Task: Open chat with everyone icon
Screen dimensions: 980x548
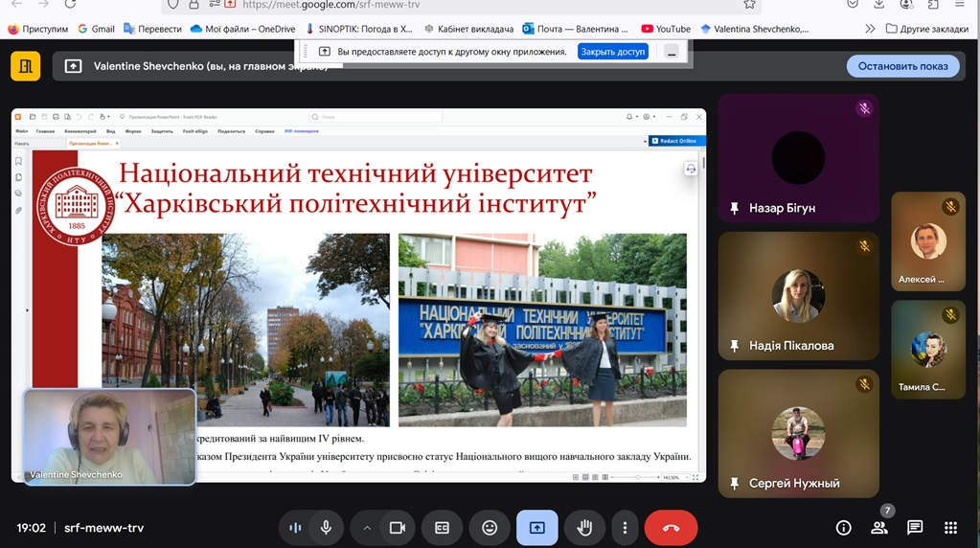Action: tap(915, 528)
